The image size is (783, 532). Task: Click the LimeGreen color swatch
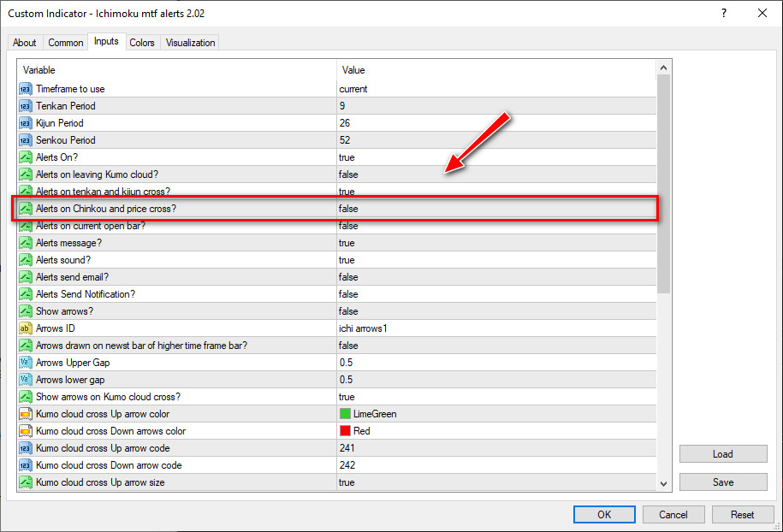pyautogui.click(x=345, y=414)
